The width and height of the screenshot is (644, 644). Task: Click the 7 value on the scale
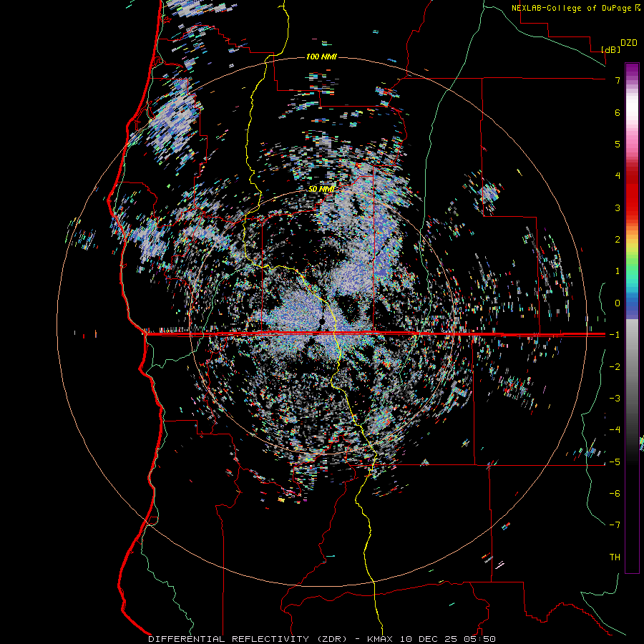[618, 80]
